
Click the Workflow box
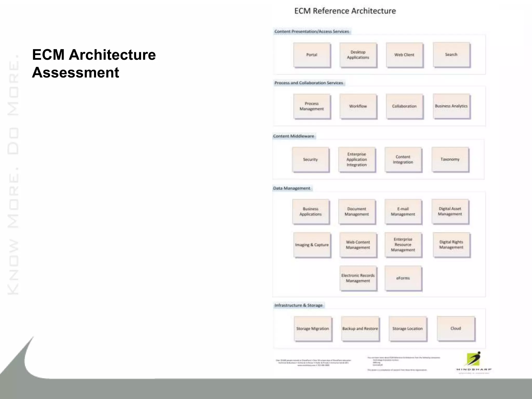358,106
